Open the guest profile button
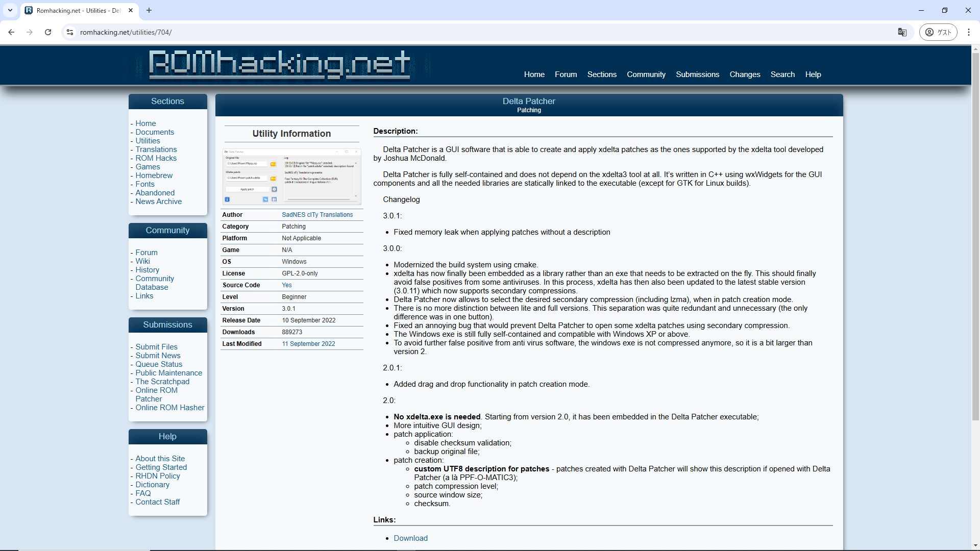Screen dimensions: 980x551 pyautogui.click(x=938, y=32)
